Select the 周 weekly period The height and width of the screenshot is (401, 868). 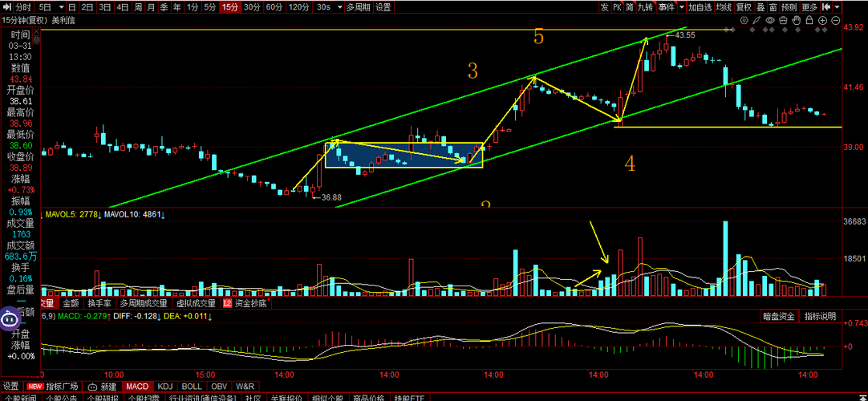coord(138,7)
